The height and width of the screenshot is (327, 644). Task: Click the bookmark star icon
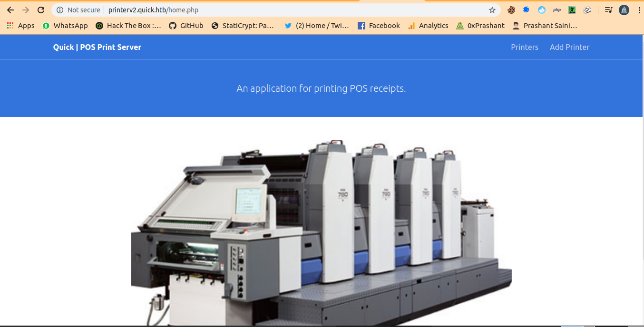click(x=492, y=10)
